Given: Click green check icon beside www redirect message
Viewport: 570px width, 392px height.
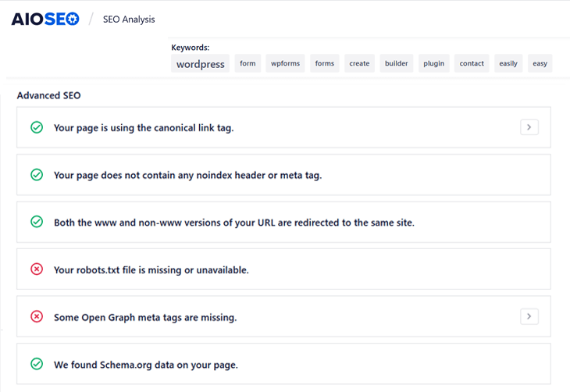Looking at the screenshot, I should point(37,222).
